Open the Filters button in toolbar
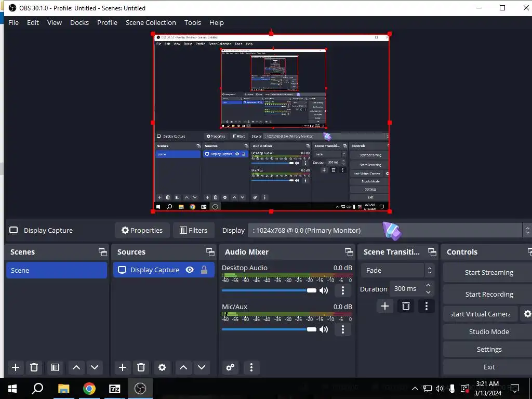Viewport: 532px width, 399px height. pyautogui.click(x=193, y=230)
